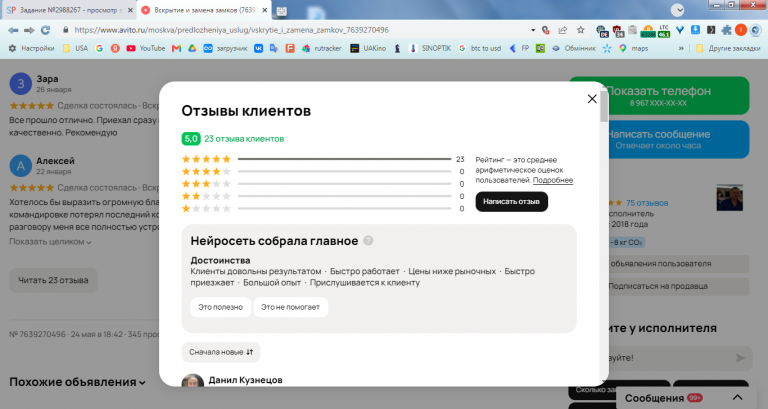Reload the Avito page
Viewport: 768px width, 409px height.
[45, 30]
